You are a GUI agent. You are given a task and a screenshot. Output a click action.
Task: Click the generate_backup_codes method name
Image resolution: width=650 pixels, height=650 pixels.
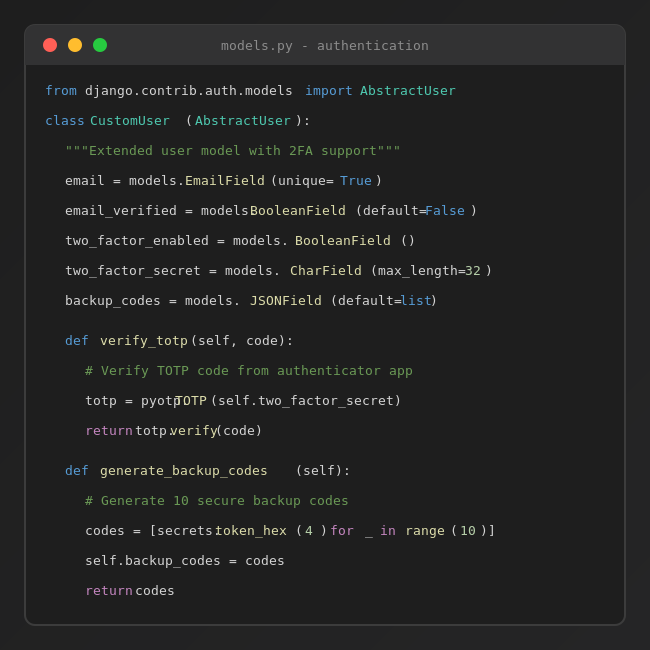click(x=184, y=471)
